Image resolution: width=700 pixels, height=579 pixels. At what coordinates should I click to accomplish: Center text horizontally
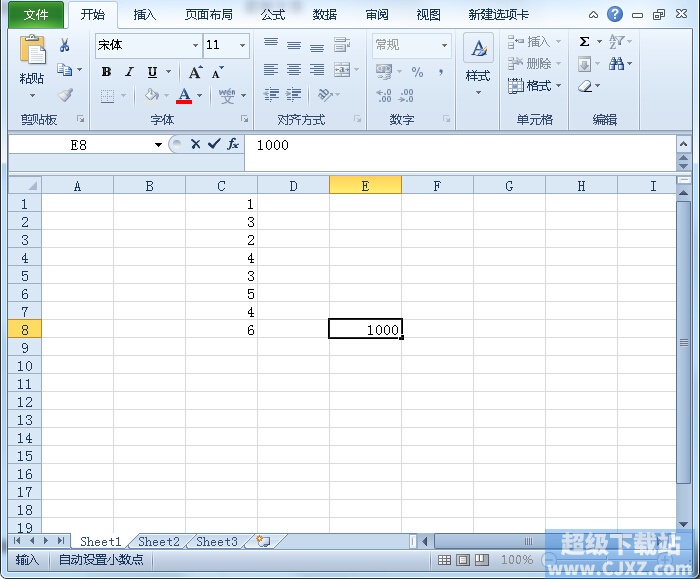pyautogui.click(x=294, y=69)
